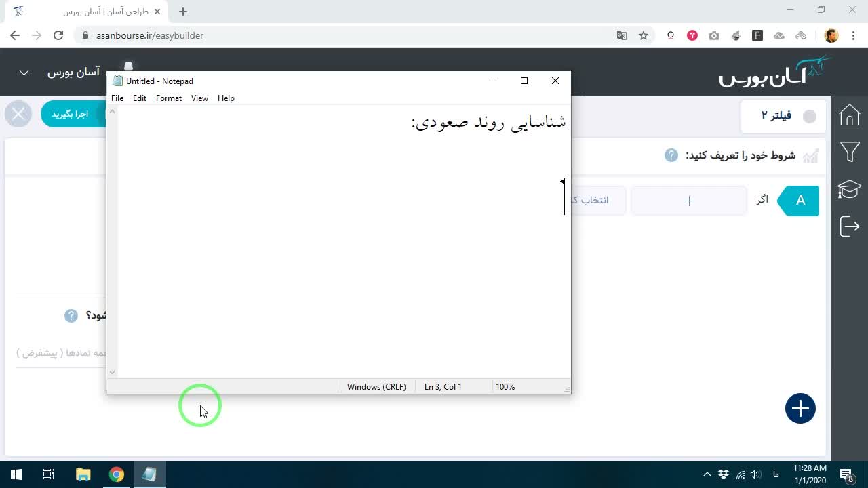Open the Chrome profile avatar

tap(831, 35)
